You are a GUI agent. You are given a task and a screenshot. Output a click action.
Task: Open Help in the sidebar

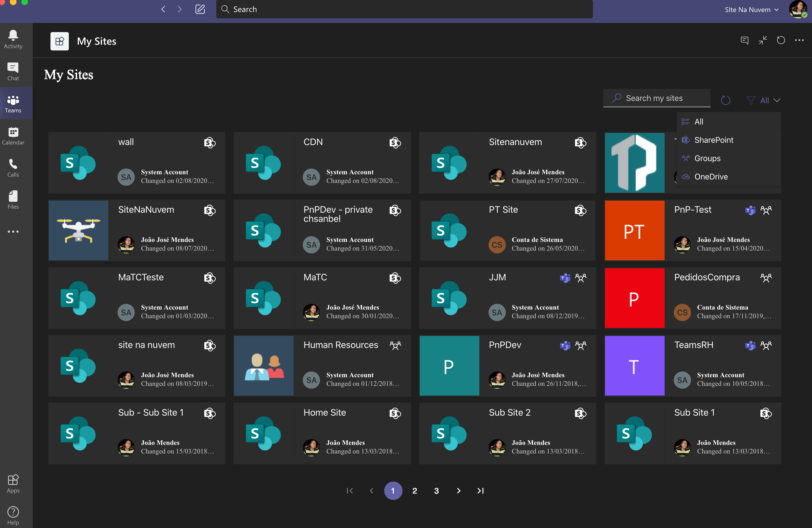coord(13,516)
